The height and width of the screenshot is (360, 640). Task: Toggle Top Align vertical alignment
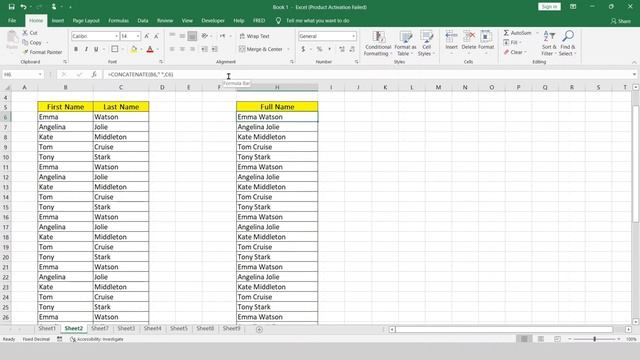(x=172, y=36)
